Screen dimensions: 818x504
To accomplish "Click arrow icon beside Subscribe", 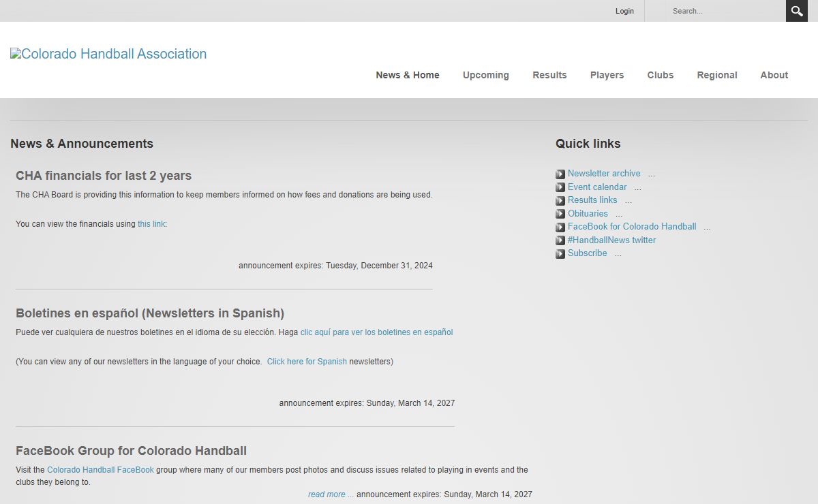I will click(560, 254).
